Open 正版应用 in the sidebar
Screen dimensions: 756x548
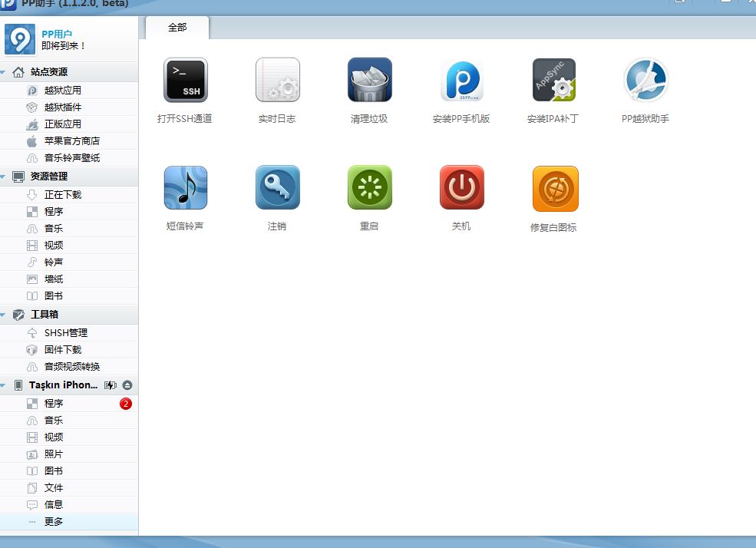pos(69,124)
